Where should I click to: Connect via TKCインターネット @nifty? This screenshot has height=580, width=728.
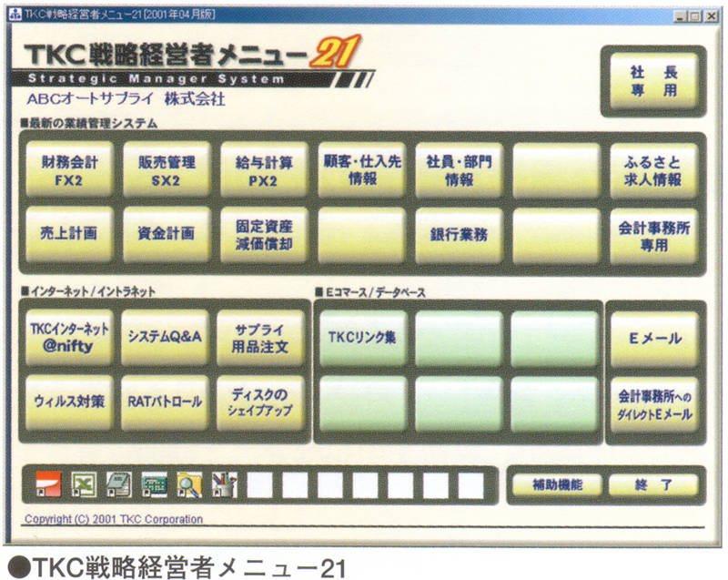69,338
